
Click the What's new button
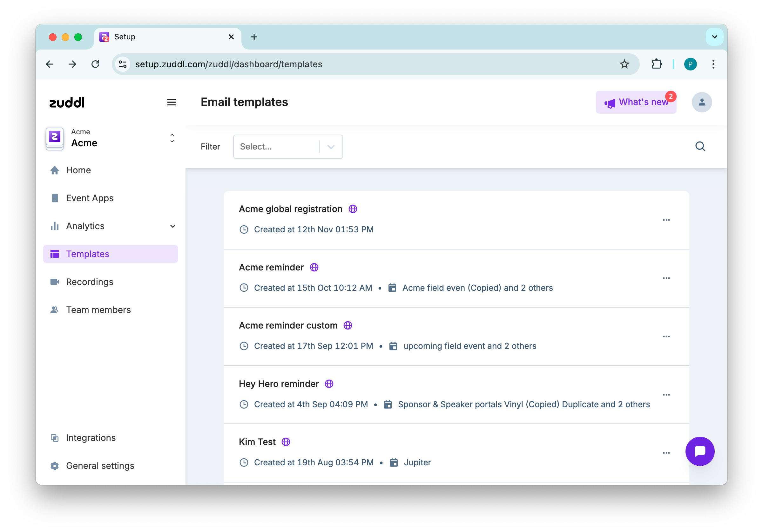pos(636,102)
